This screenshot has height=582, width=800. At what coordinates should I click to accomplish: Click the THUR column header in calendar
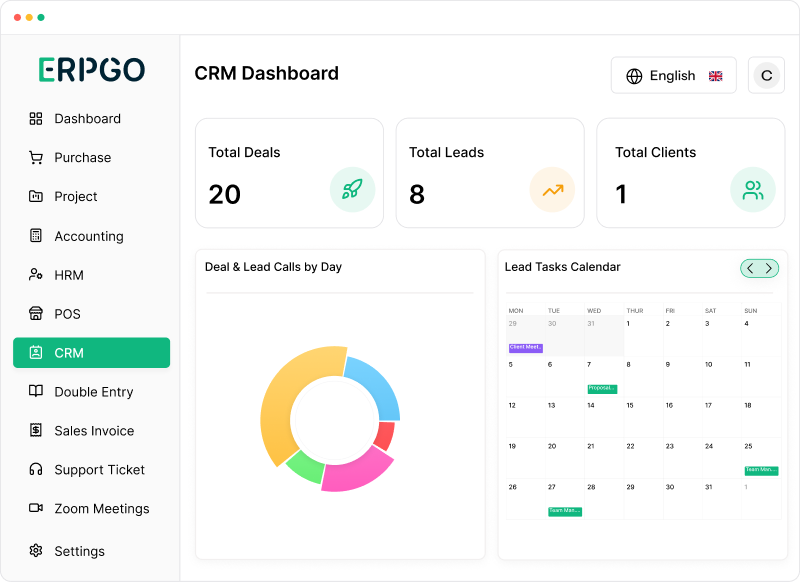pyautogui.click(x=635, y=311)
